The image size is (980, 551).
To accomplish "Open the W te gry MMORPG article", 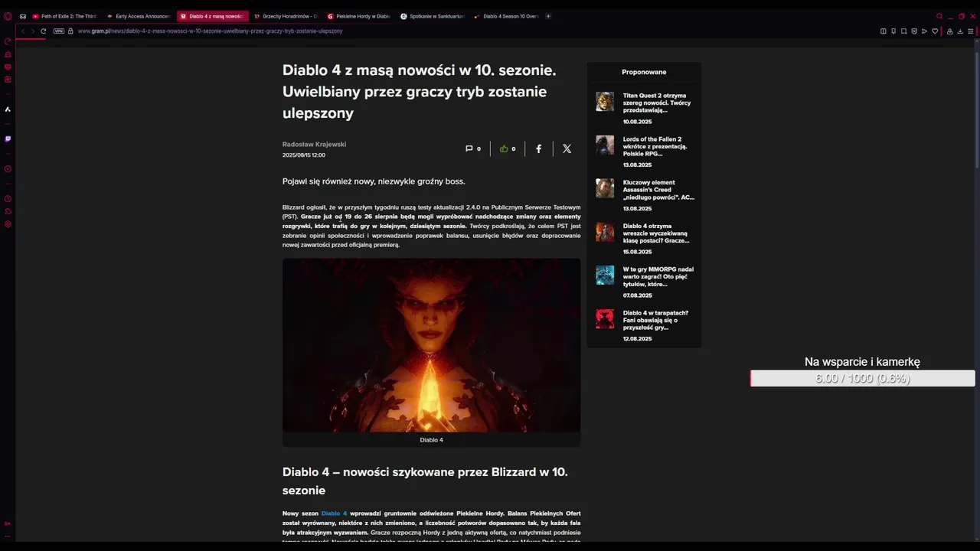I will [658, 276].
